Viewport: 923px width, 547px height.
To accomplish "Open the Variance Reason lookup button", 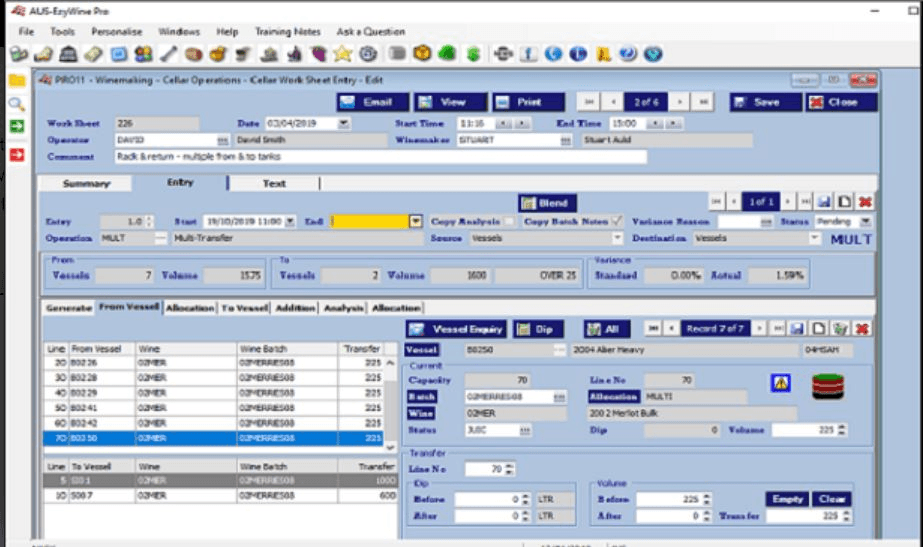I will (766, 222).
